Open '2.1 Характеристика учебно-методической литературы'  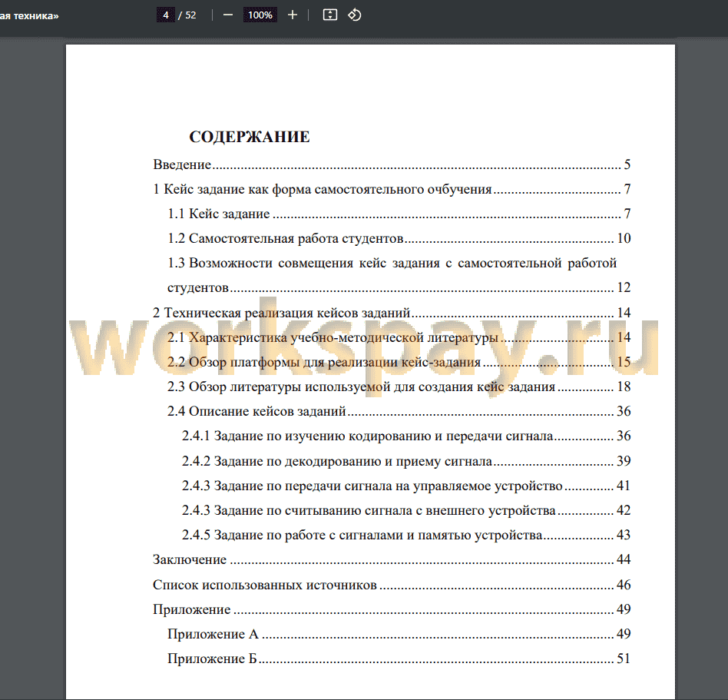(399, 337)
